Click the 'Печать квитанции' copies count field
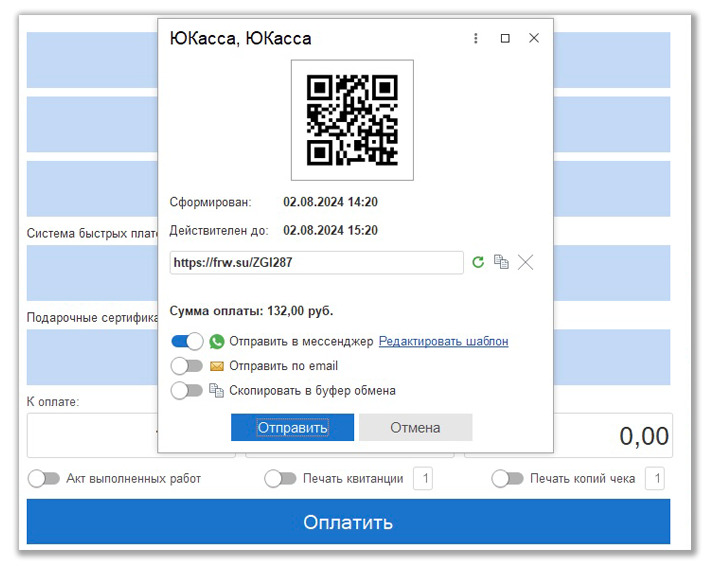The width and height of the screenshot is (716, 565). [x=423, y=479]
